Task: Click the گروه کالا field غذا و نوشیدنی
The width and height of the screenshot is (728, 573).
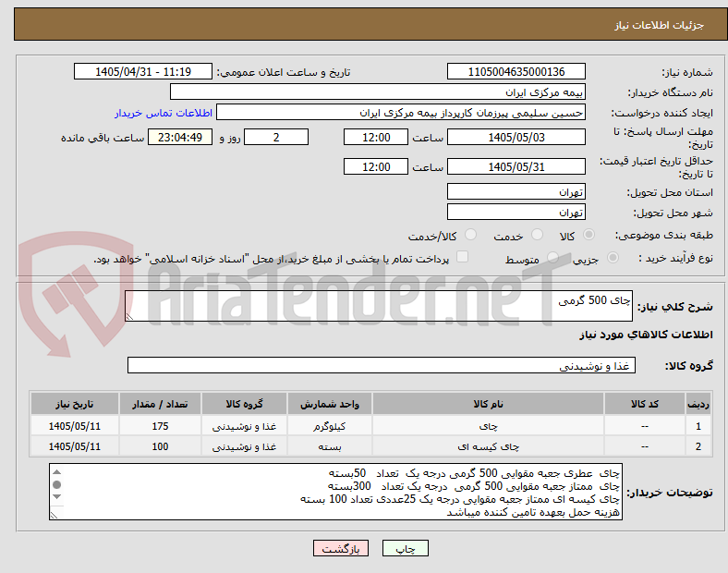Action: [382, 365]
